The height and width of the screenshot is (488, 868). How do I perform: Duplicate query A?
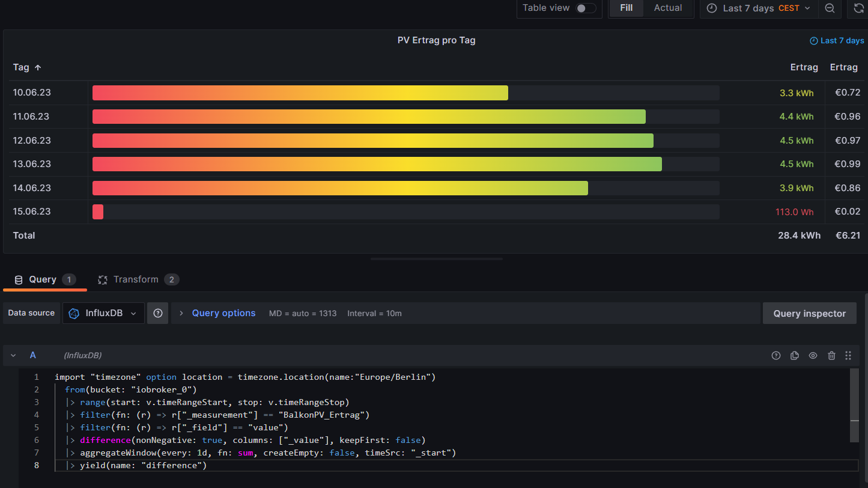tap(794, 355)
